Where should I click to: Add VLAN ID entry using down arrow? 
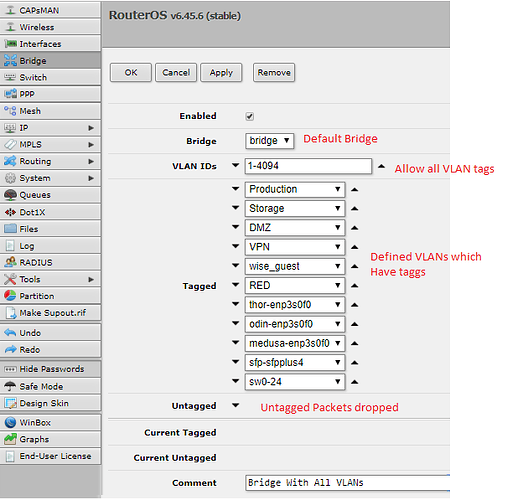point(236,165)
